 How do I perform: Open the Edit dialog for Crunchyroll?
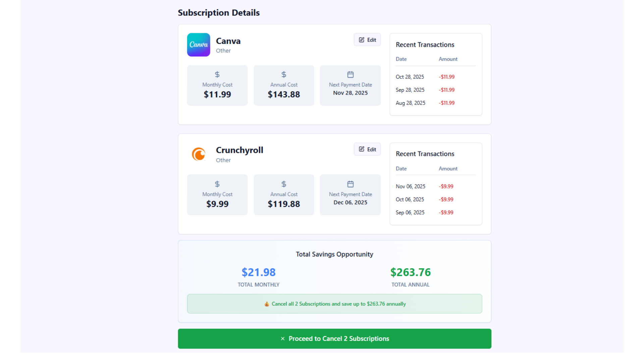click(x=367, y=149)
